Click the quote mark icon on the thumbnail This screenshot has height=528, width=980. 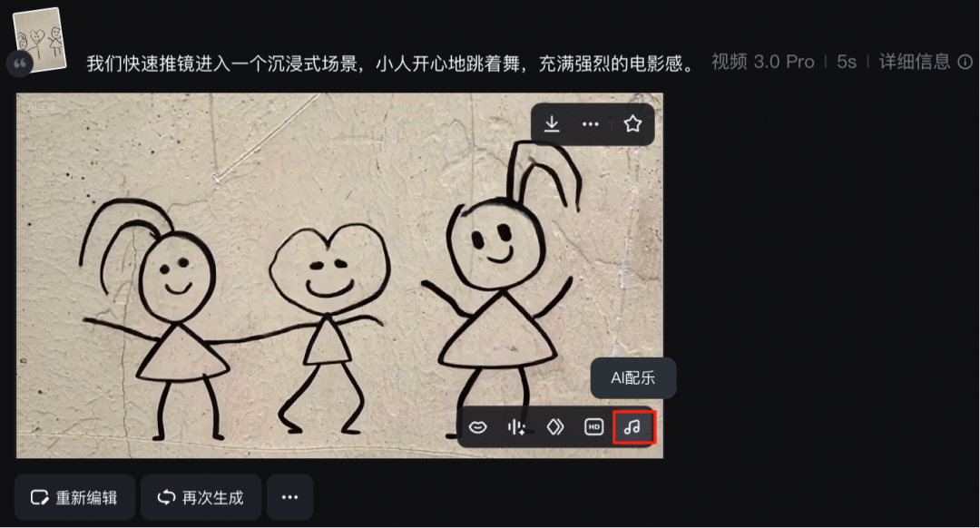point(20,64)
